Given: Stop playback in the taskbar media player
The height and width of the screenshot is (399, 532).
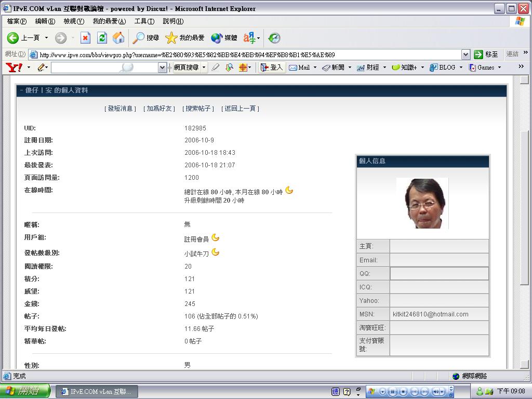Looking at the screenshot, I should (x=403, y=391).
